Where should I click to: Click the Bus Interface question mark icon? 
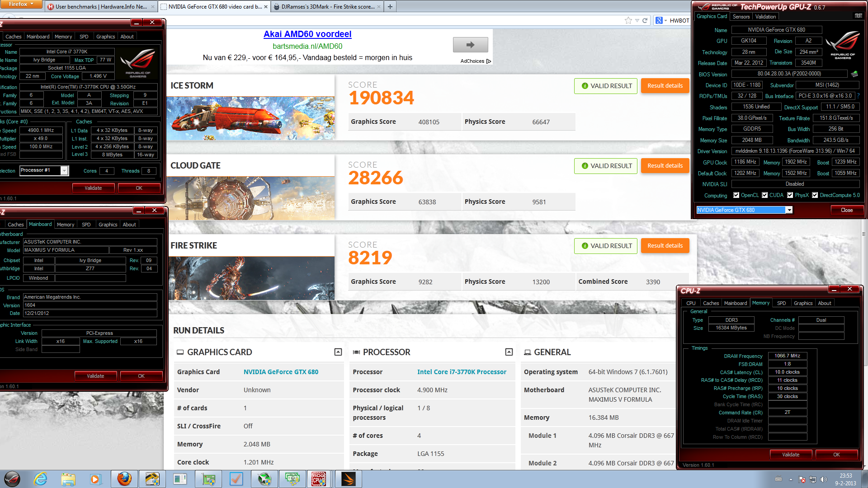(858, 96)
